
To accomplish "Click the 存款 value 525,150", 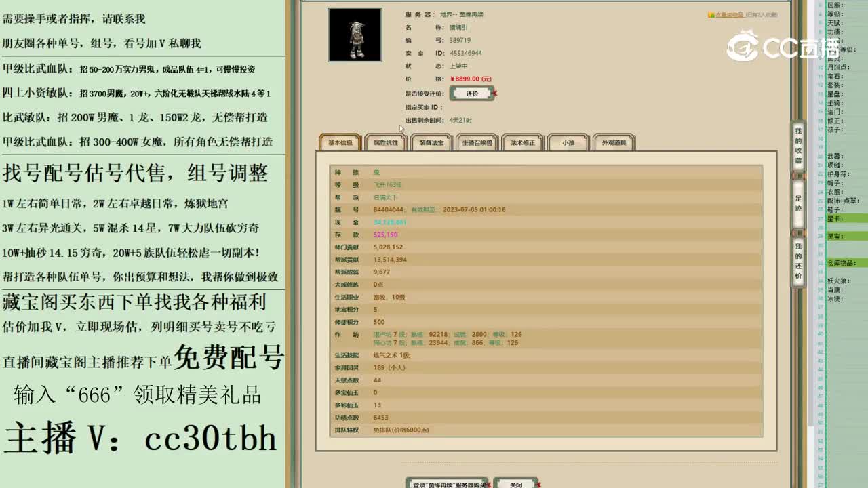I will pos(386,235).
